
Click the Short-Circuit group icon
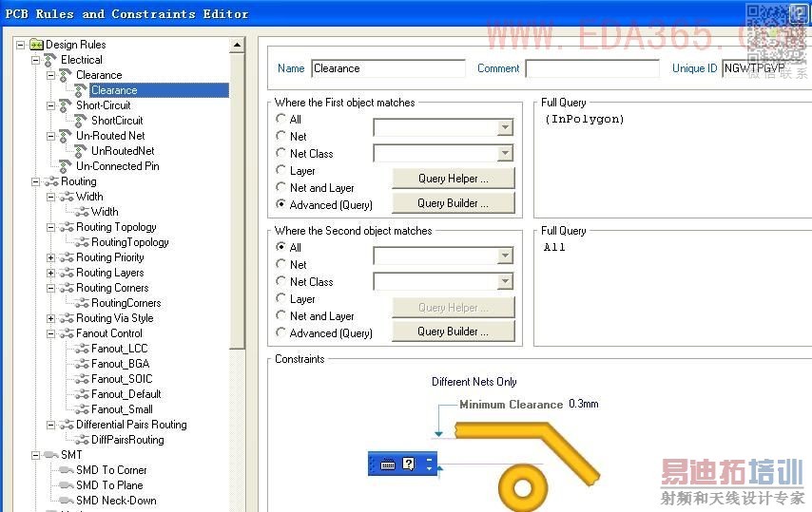66,105
